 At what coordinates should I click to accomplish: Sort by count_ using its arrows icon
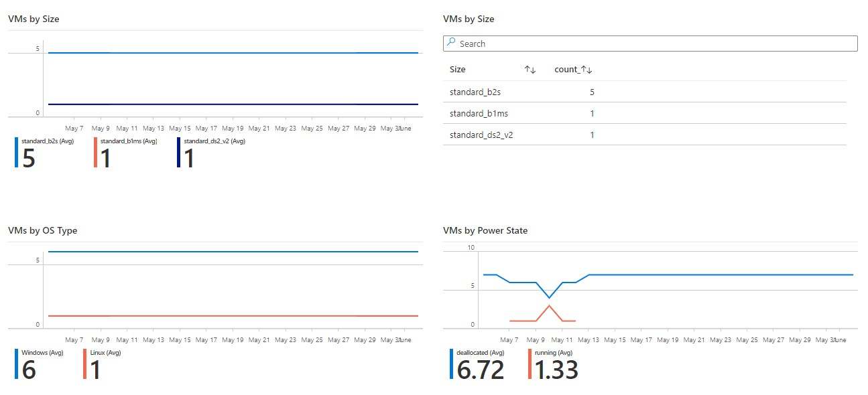[x=586, y=70]
